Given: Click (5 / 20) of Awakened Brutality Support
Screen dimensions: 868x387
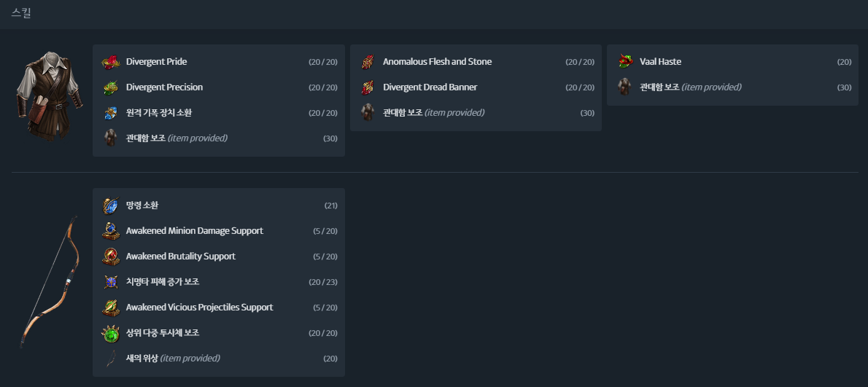Looking at the screenshot, I should [325, 257].
